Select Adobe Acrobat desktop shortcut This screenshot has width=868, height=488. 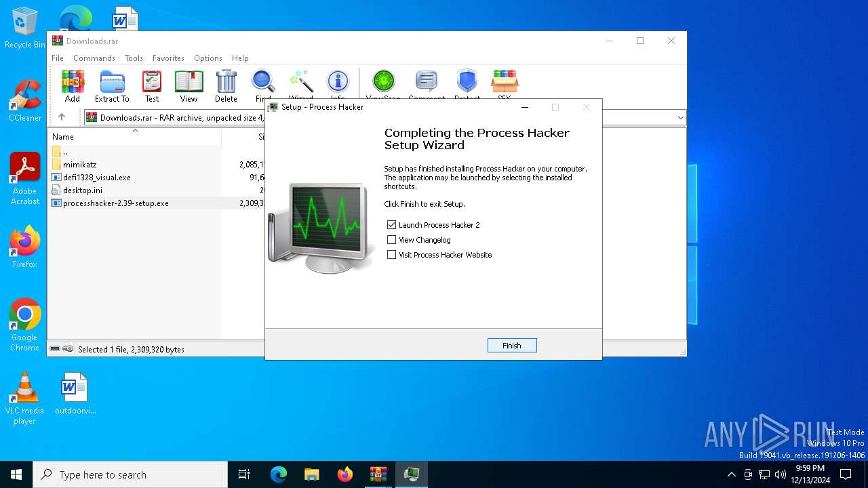pos(25,179)
